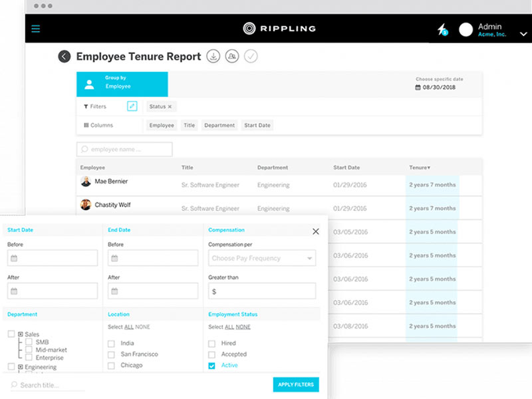Download the Employee Tenure Report
The width and height of the screenshot is (532, 399).
213,57
